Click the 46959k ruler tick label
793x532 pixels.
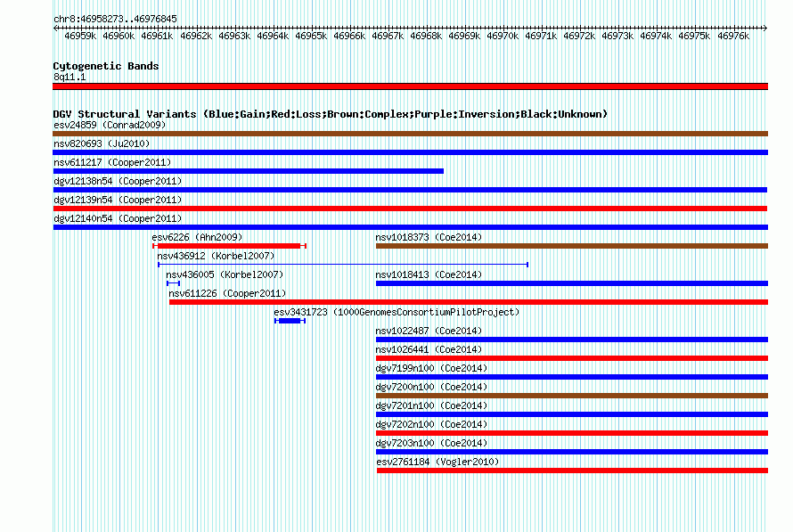point(80,36)
